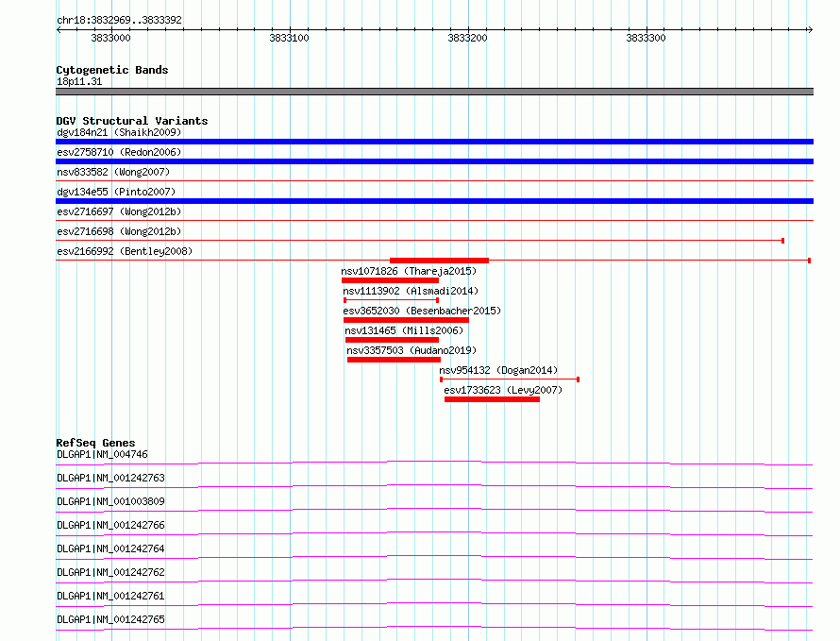
Task: Click the thick red segment on esv2166992 line
Action: [439, 261]
